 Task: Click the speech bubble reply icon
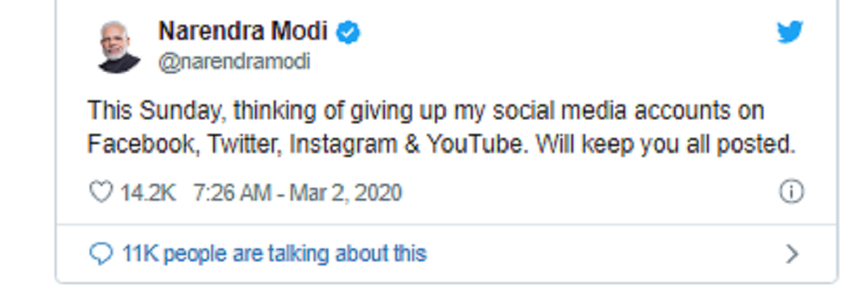pyautogui.click(x=100, y=254)
